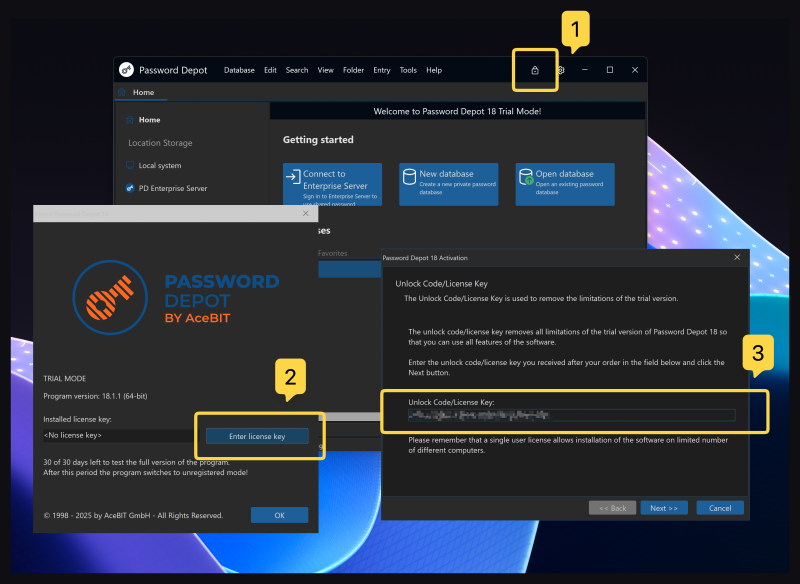Click the home icon on the Home tab

[121, 92]
